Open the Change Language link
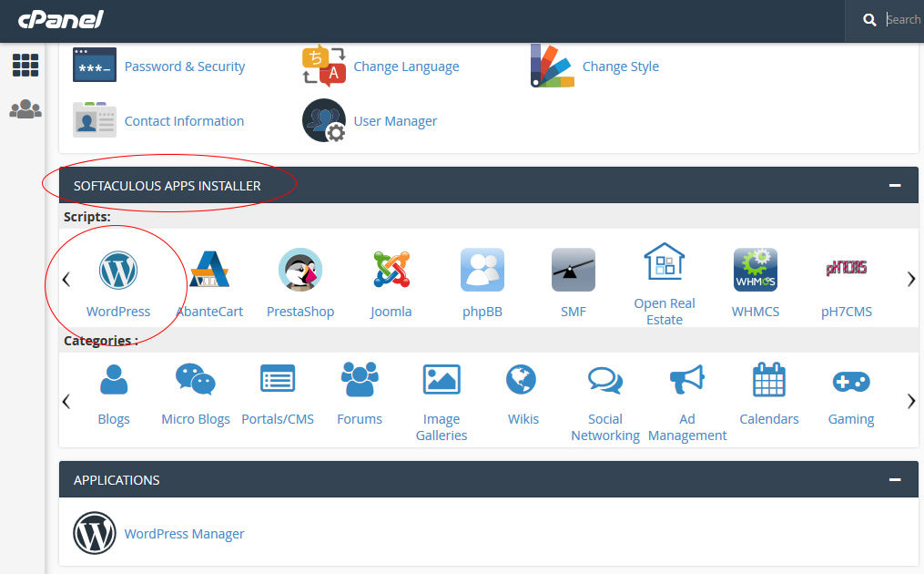Screen dimensions: 924x574 (x=406, y=67)
